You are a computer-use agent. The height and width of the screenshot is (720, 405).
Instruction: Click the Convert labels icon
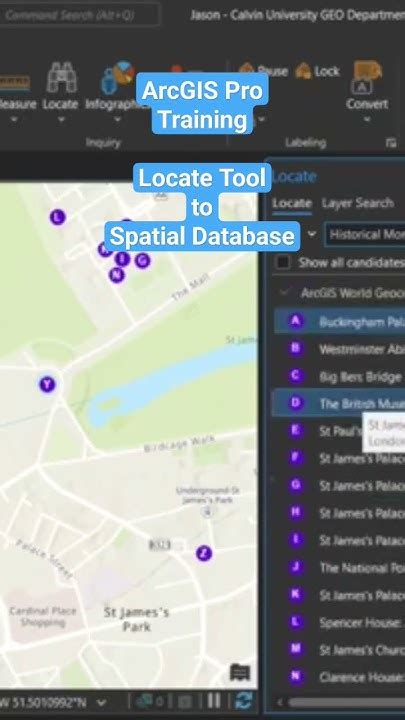tap(367, 77)
